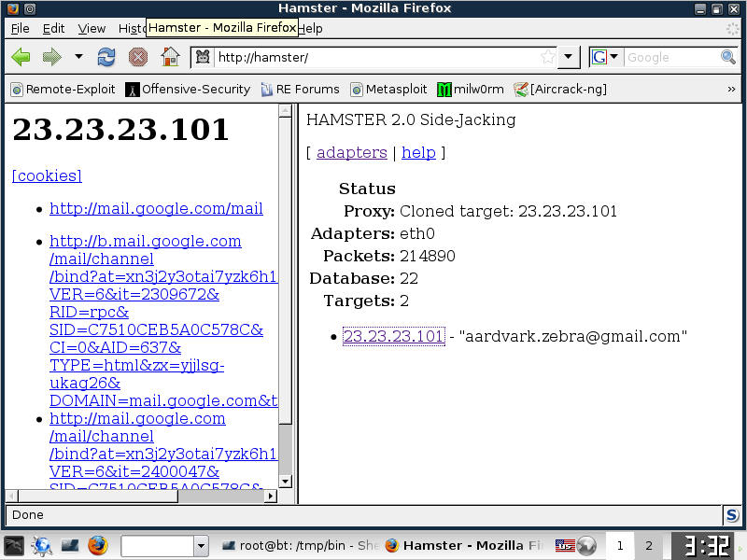
Task: Open the Remote-Exploit bookmark
Action: tap(63, 89)
